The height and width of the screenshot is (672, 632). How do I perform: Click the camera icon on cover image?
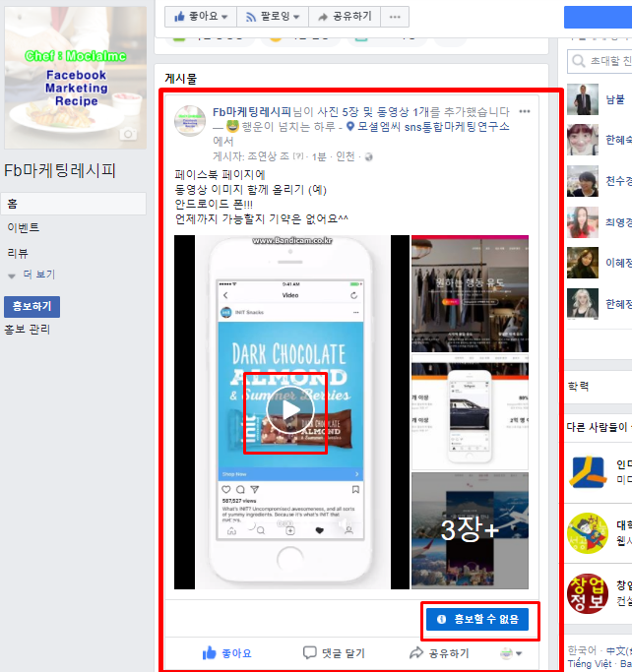[128, 134]
